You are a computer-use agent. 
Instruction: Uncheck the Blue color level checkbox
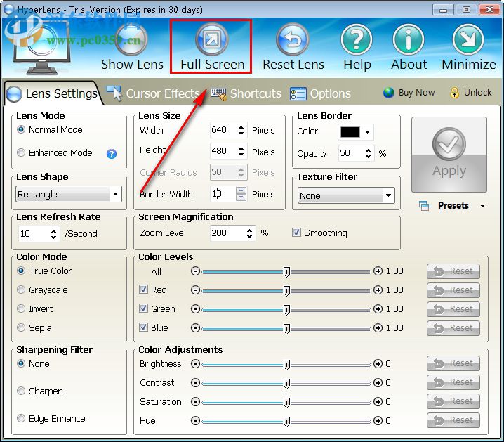(143, 327)
